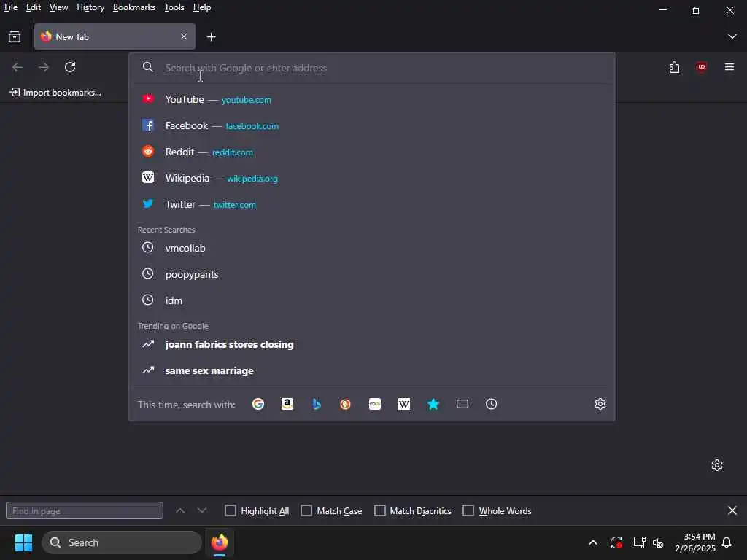Search history using the clock icon

(x=491, y=404)
